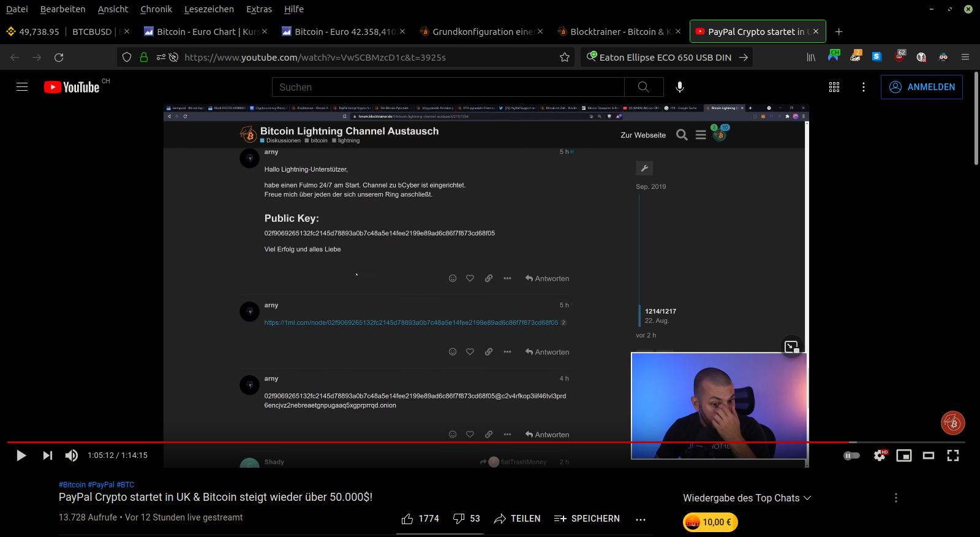Go to the YouTube home logo
980x537 pixels.
coord(72,87)
